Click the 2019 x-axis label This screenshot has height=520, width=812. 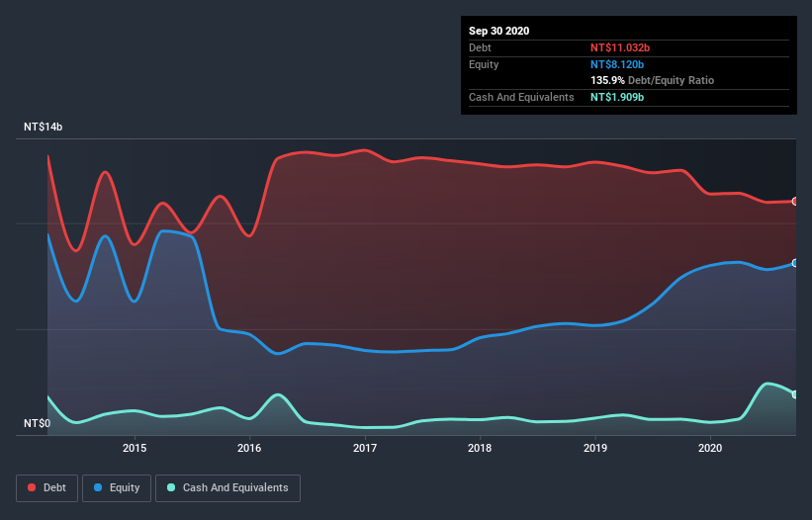[595, 448]
